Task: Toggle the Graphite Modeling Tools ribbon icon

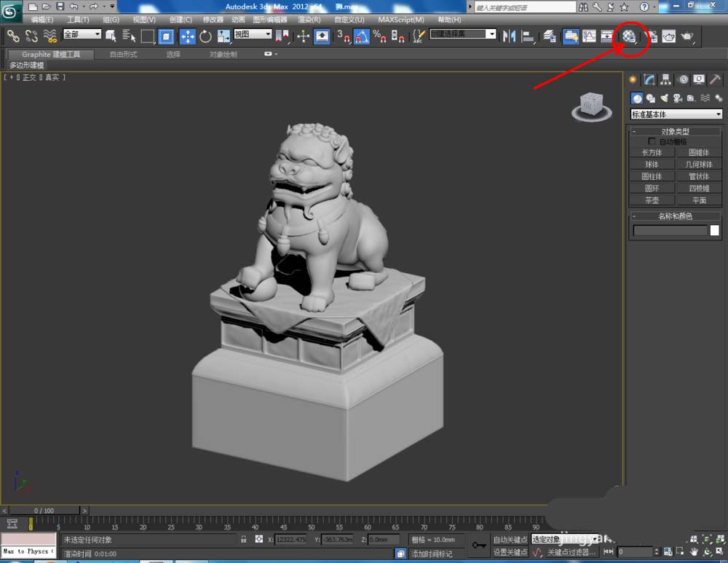Action: (x=571, y=36)
